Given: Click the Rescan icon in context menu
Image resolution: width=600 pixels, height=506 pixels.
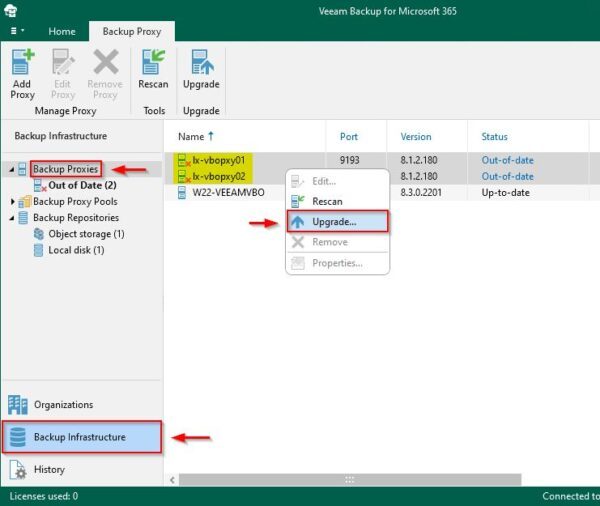Looking at the screenshot, I should [x=298, y=201].
